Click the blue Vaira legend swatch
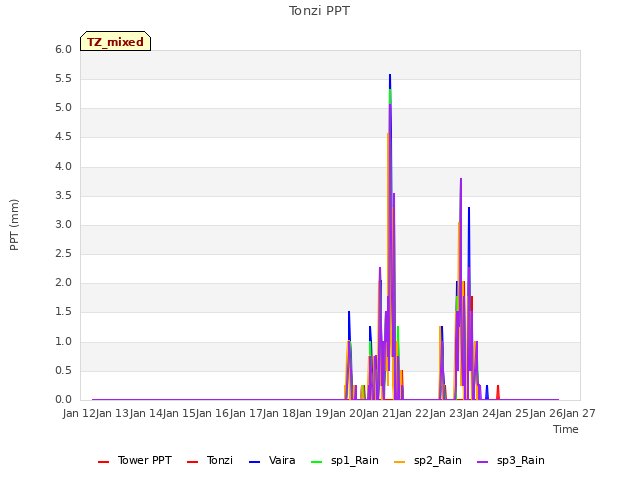The image size is (640, 480). (254, 462)
